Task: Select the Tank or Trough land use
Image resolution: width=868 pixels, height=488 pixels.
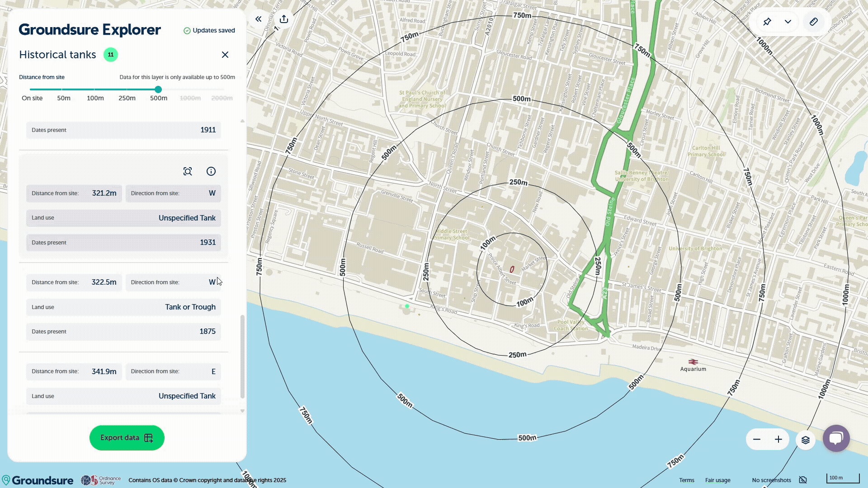Action: (x=190, y=307)
